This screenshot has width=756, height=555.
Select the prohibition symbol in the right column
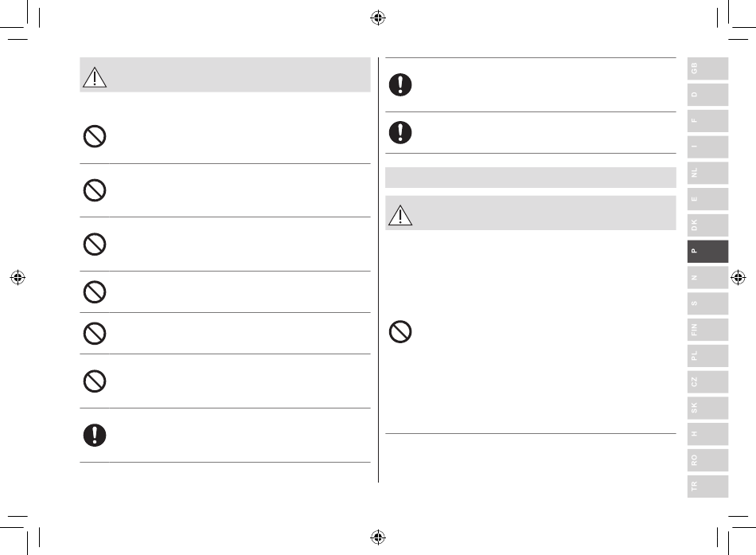pyautogui.click(x=400, y=332)
